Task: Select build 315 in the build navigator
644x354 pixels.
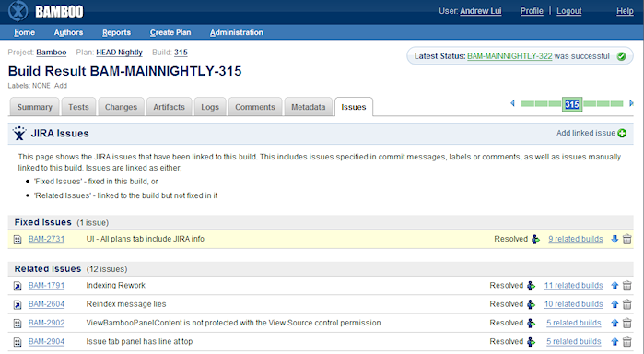Action: point(572,104)
